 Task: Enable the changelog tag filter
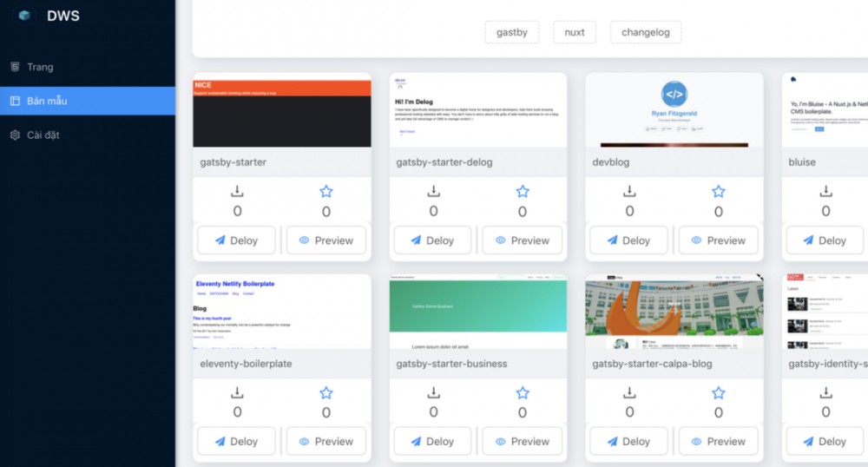[646, 32]
